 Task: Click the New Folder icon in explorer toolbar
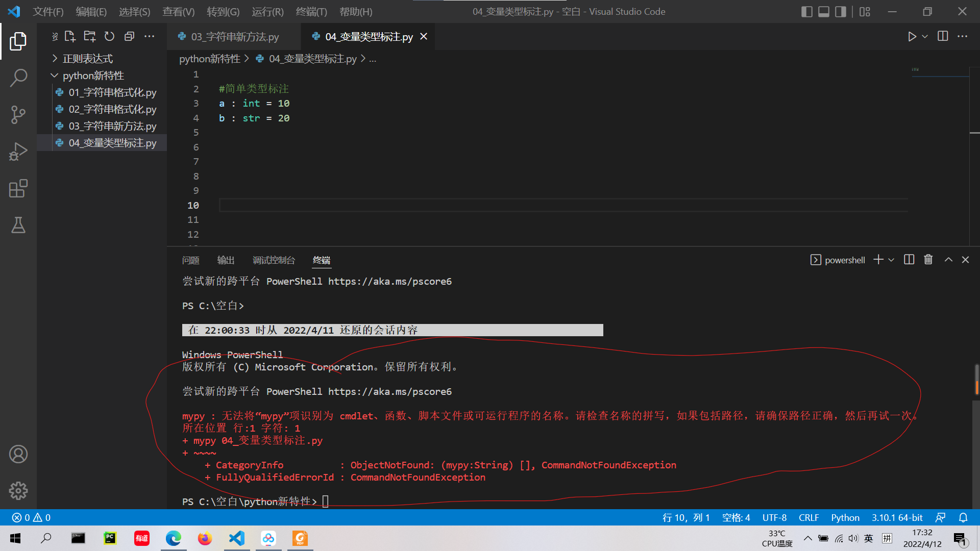pos(90,36)
